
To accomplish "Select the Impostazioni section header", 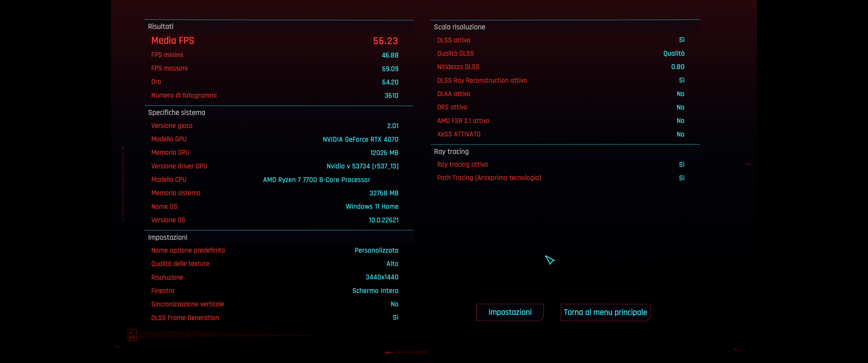I will click(168, 237).
